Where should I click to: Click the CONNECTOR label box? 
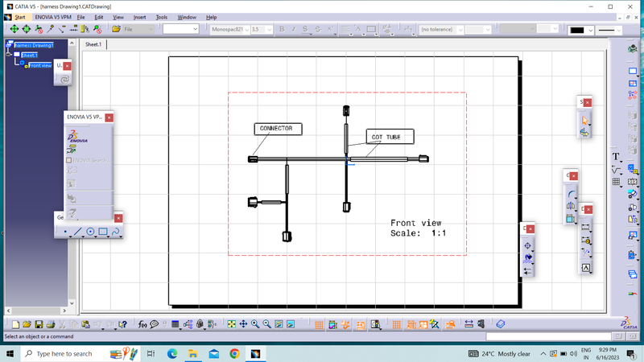click(278, 129)
